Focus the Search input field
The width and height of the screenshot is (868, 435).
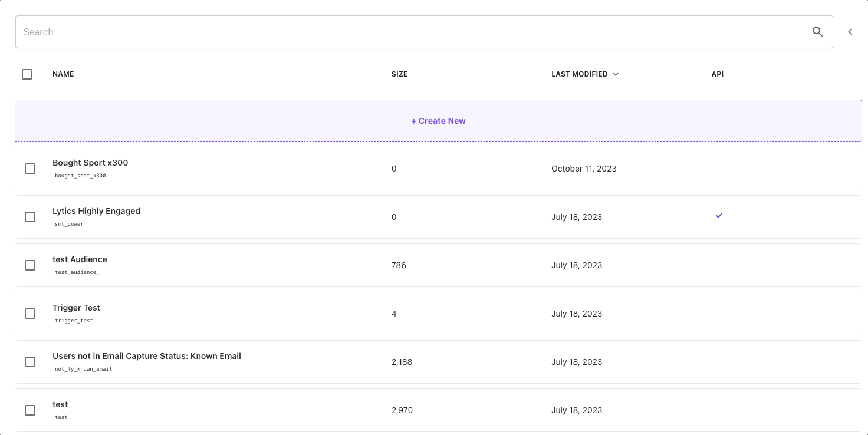click(x=424, y=32)
